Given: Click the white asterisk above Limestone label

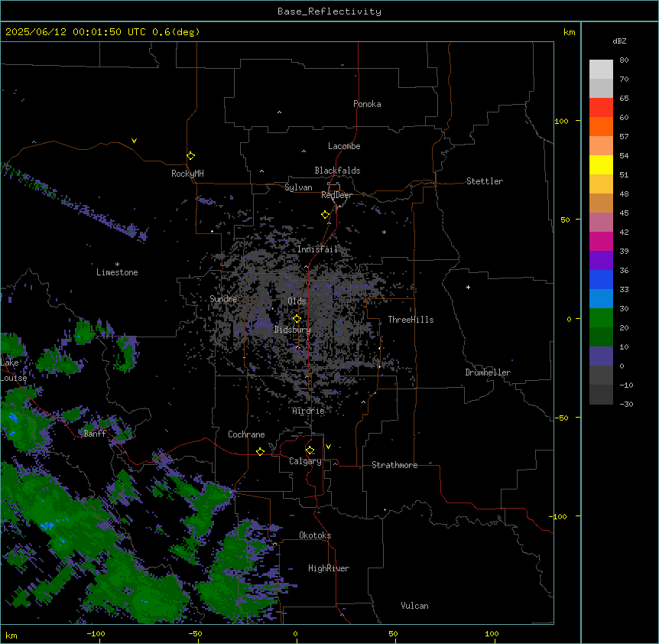Looking at the screenshot, I should click(x=117, y=265).
